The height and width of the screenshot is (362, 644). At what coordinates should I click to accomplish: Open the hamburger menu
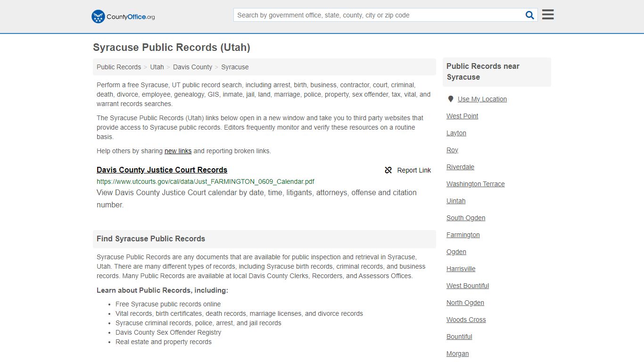(548, 15)
